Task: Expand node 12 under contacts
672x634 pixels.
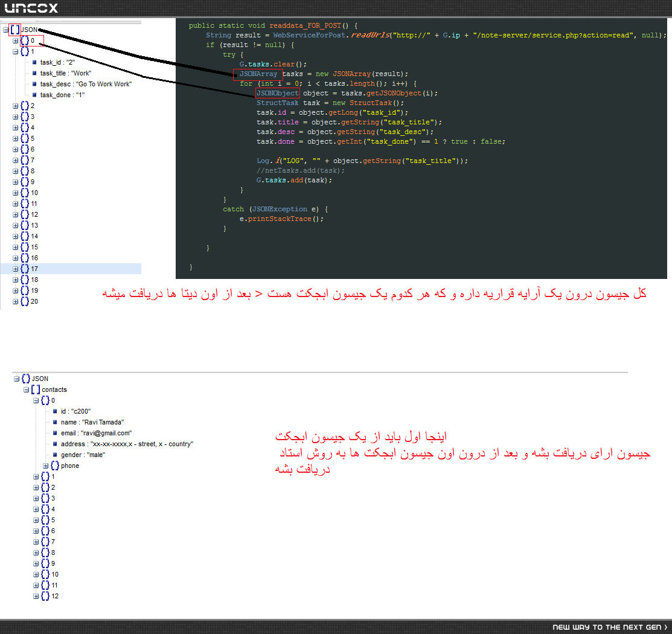Action: (36, 596)
